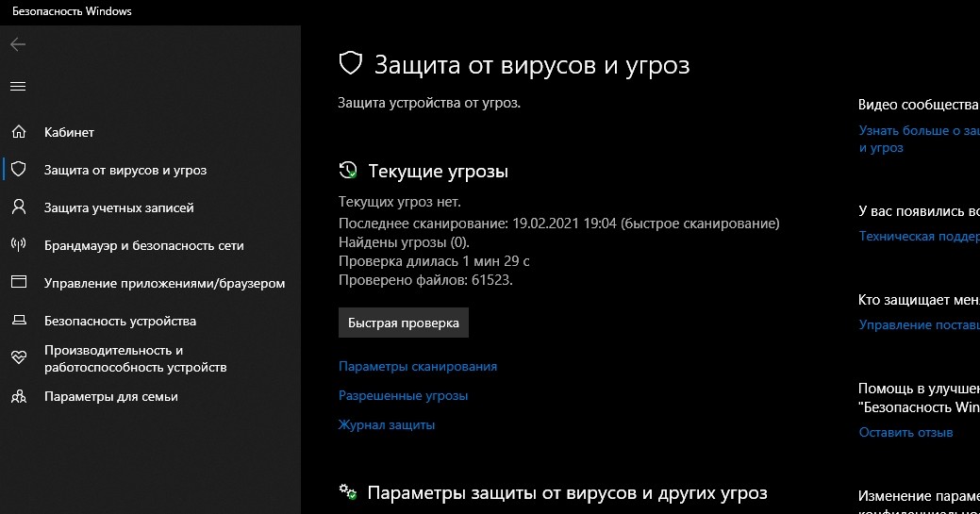Open the Журнал защиты link
Viewport: 980px width, 514px height.
387,424
